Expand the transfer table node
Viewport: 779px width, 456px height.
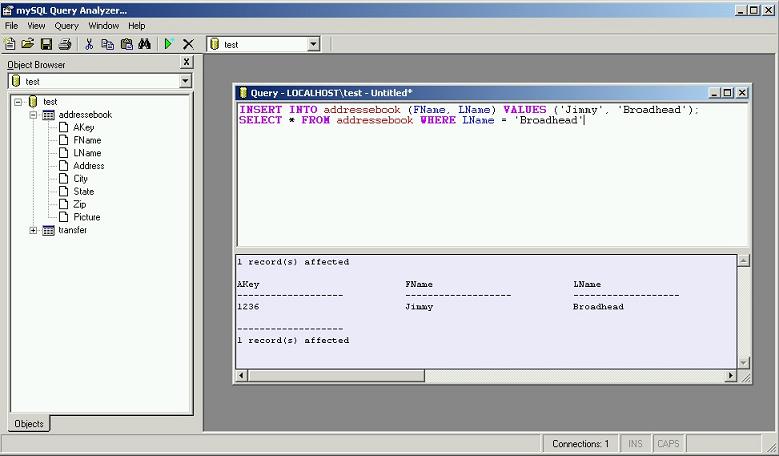coord(33,230)
